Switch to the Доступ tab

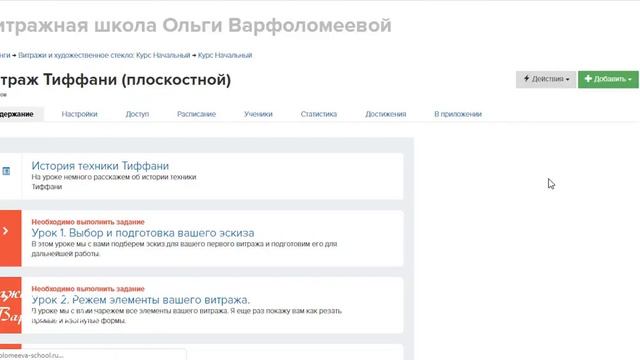[x=137, y=114]
